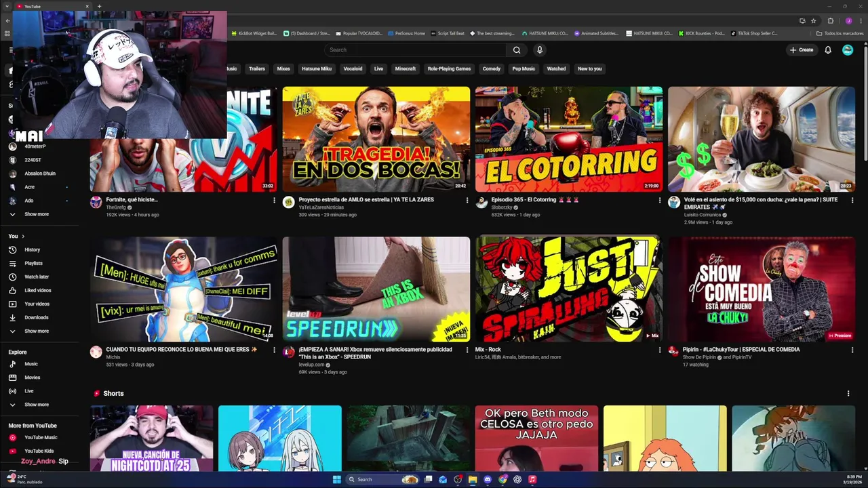868x488 pixels.
Task: Filter feed by Mixes chip
Action: pos(283,68)
